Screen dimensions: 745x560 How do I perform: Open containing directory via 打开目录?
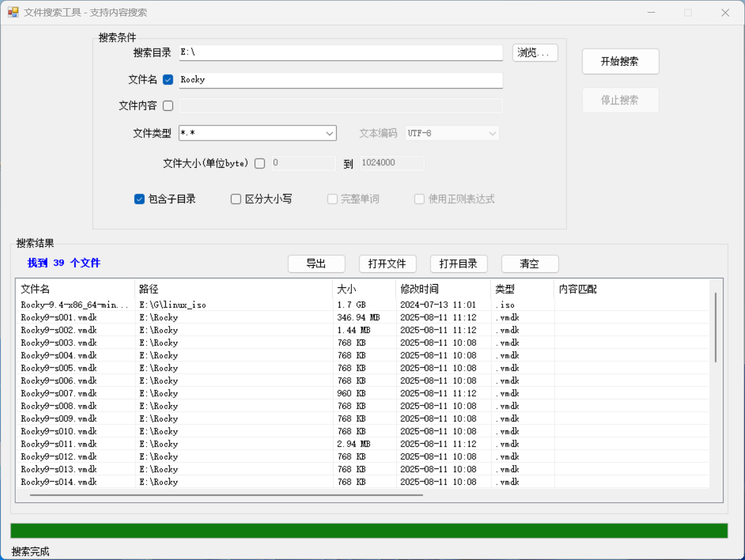[x=459, y=264]
